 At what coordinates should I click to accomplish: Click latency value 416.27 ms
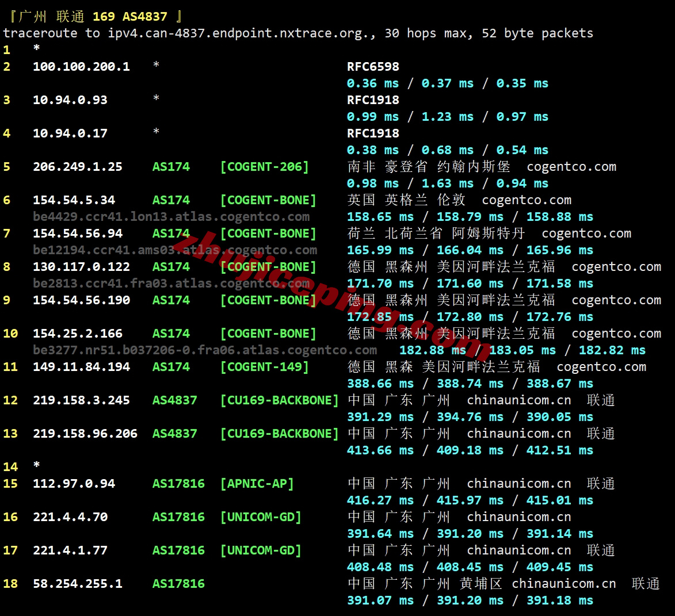pyautogui.click(x=380, y=500)
